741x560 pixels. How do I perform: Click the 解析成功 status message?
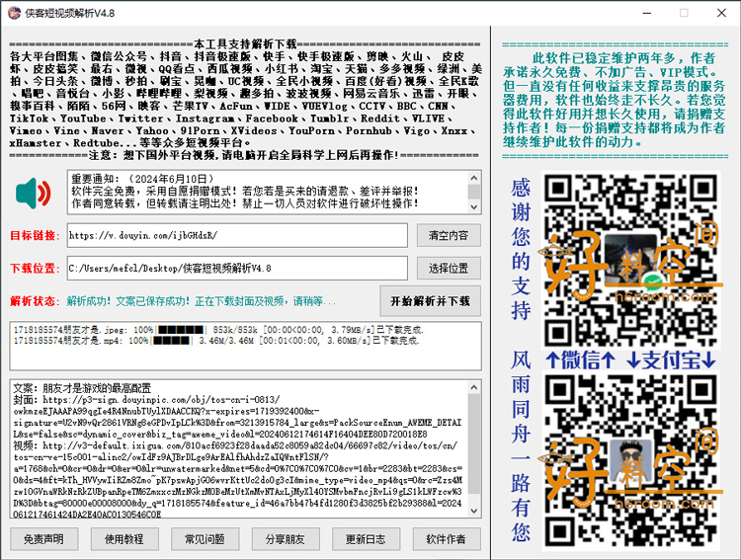point(201,301)
